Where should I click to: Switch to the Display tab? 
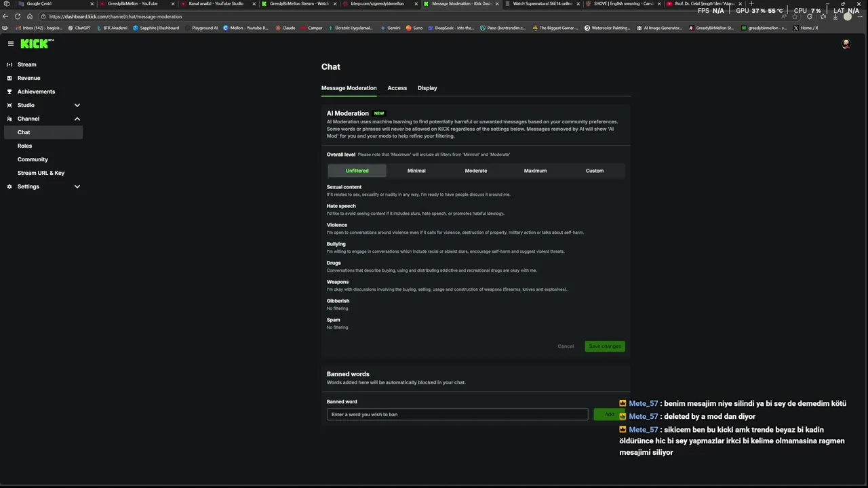pos(427,88)
